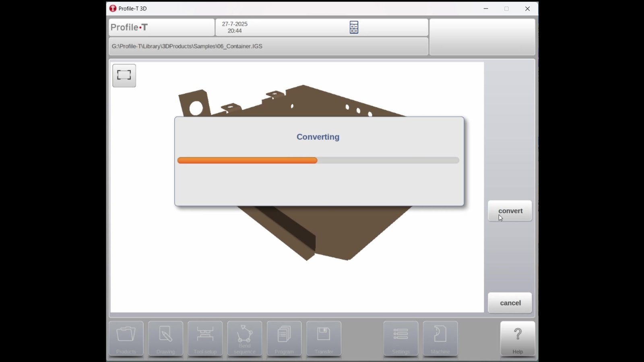The width and height of the screenshot is (644, 362).
Task: Open the calculator icon in header
Action: click(x=354, y=27)
